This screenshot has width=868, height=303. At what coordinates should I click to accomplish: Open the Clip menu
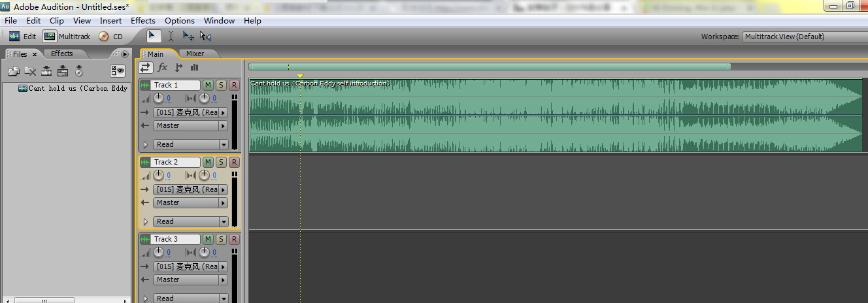pyautogui.click(x=57, y=21)
